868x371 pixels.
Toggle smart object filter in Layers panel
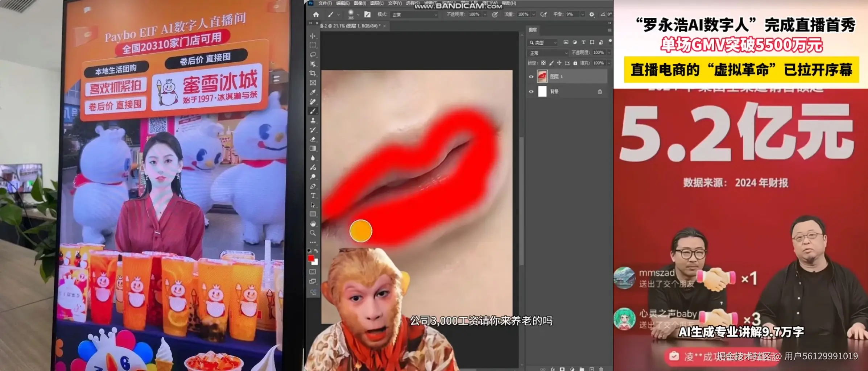click(601, 42)
